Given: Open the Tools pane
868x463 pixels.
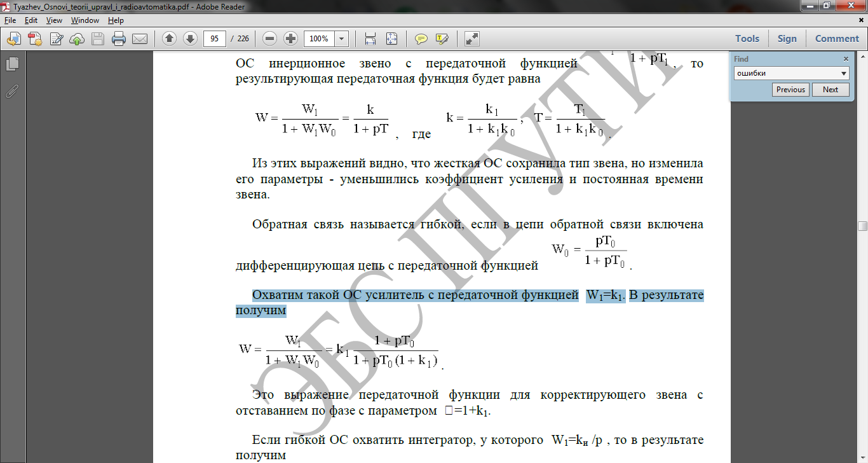Looking at the screenshot, I should click(747, 39).
